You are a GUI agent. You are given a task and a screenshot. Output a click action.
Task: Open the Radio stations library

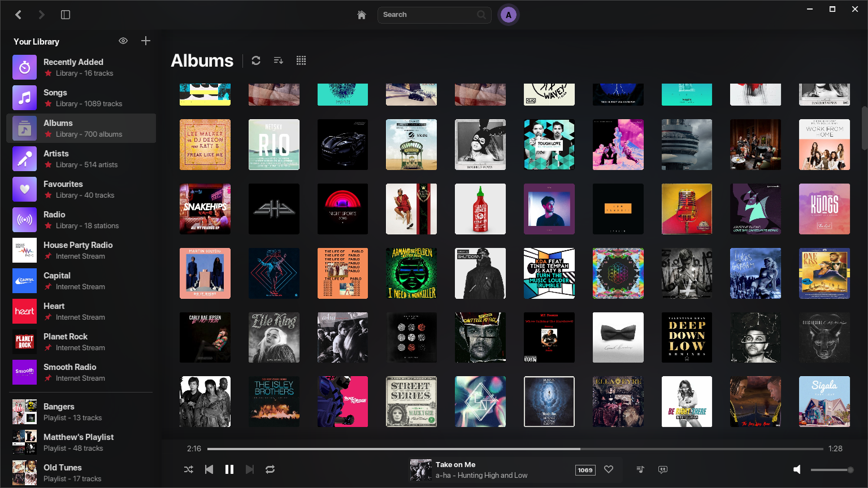(x=81, y=220)
